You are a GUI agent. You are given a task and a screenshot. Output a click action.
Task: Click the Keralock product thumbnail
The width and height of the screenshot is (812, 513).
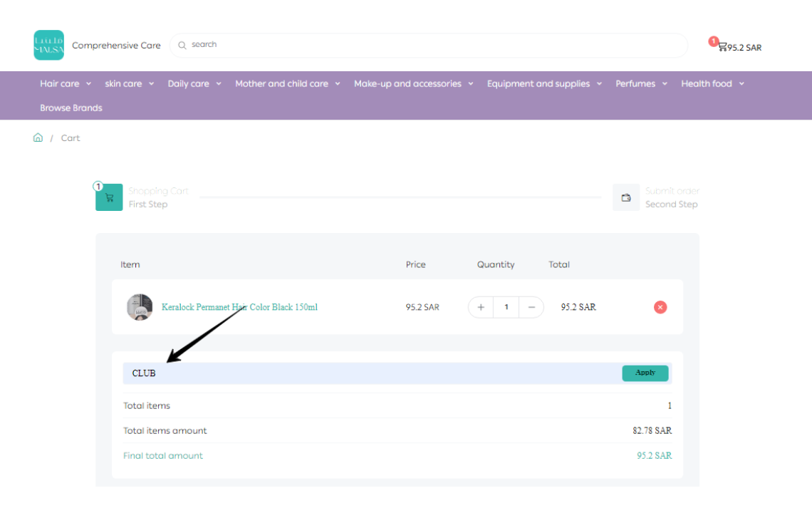[140, 307]
